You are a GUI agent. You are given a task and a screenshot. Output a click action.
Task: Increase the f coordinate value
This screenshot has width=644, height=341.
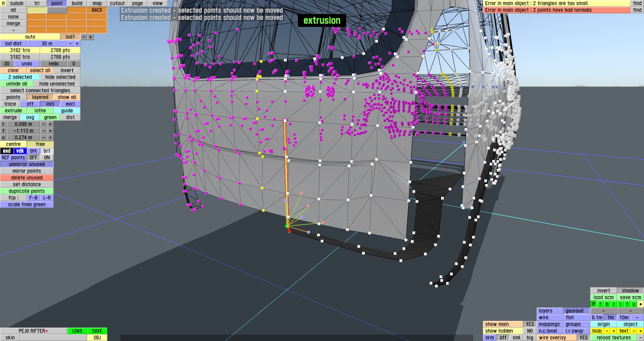(50, 131)
